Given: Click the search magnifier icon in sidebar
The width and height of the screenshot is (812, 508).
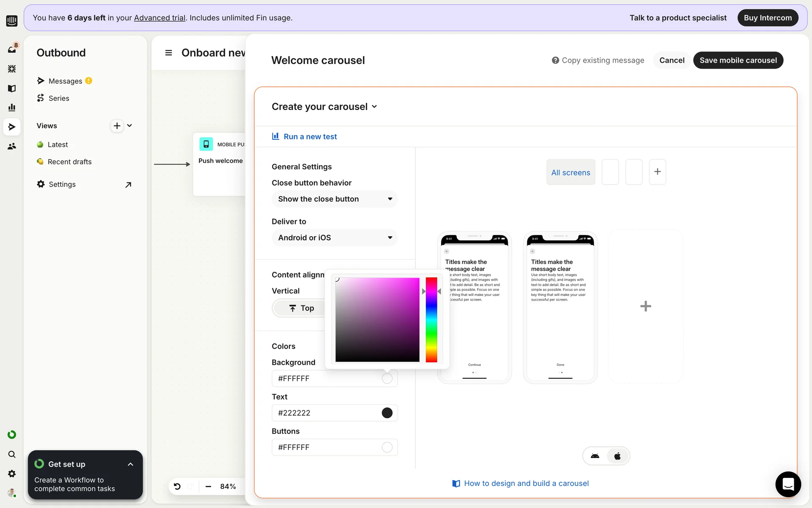Looking at the screenshot, I should tap(12, 454).
